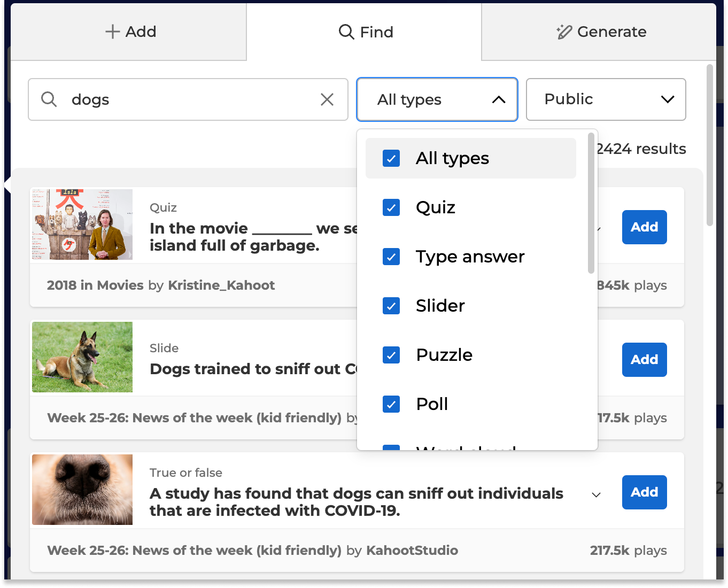Click the dropdown list scrollbar
This screenshot has height=588, width=728.
591,203
